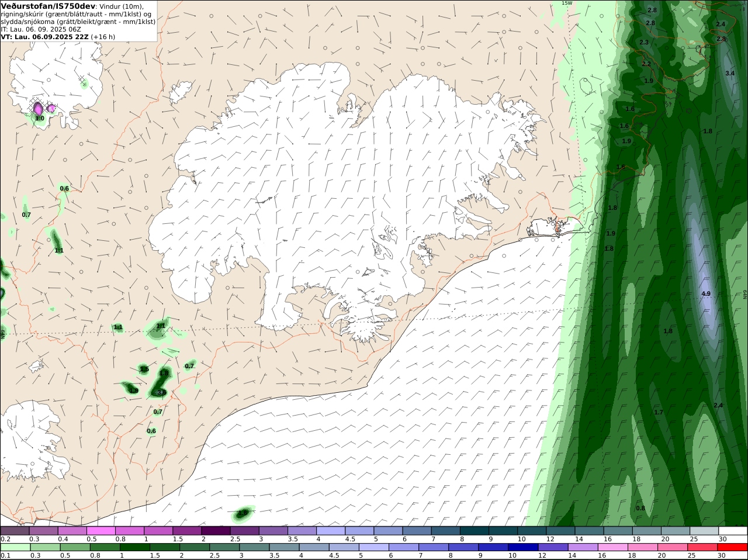Pick the light periwinkle swatch labeled 4 in upper legend
The image size is (748, 560).
(330, 531)
